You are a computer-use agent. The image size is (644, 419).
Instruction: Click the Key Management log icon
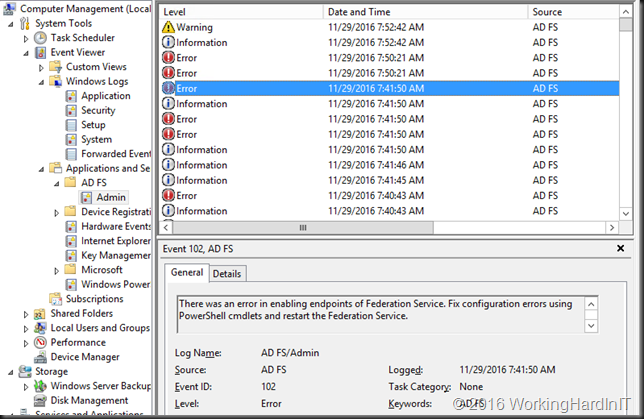click(x=71, y=256)
